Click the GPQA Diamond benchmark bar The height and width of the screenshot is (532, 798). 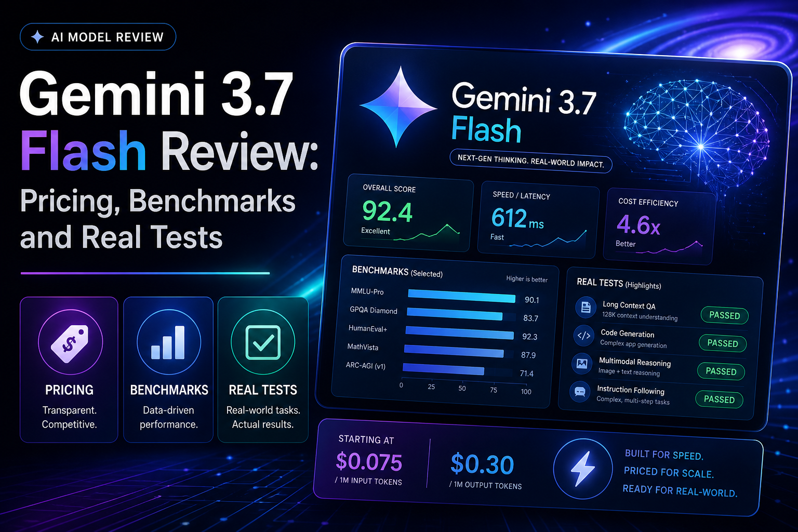455,314
